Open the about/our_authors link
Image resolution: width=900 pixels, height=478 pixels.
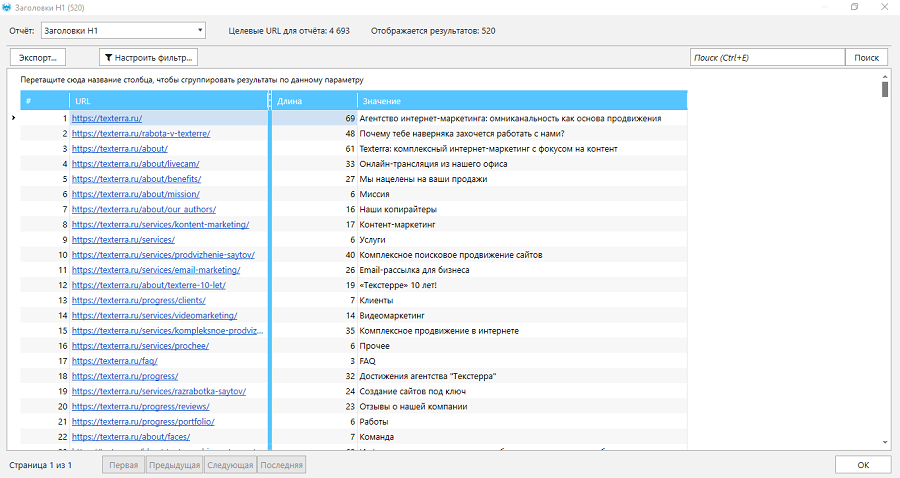pyautogui.click(x=143, y=209)
